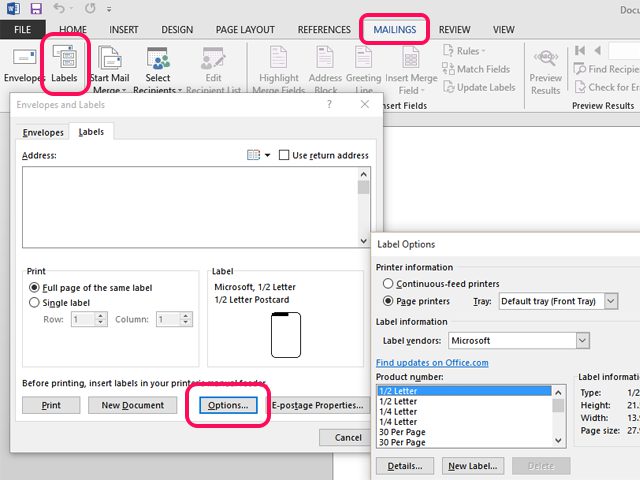640x480 pixels.
Task: Insert a Greeting Line
Action: point(363,69)
